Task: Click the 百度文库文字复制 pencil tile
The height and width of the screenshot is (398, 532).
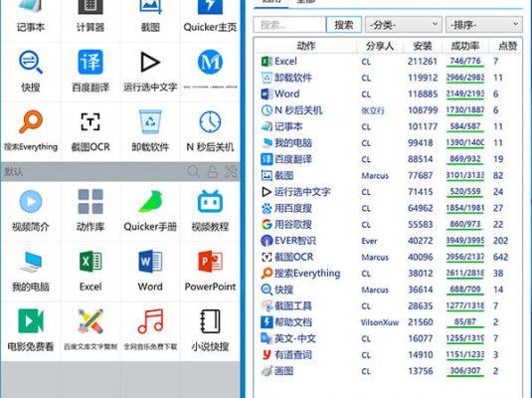Action: click(x=90, y=330)
